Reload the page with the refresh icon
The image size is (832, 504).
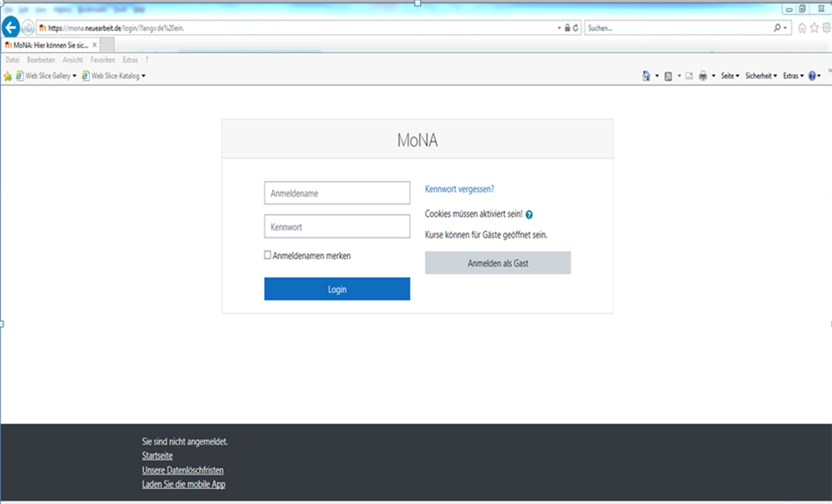(575, 28)
